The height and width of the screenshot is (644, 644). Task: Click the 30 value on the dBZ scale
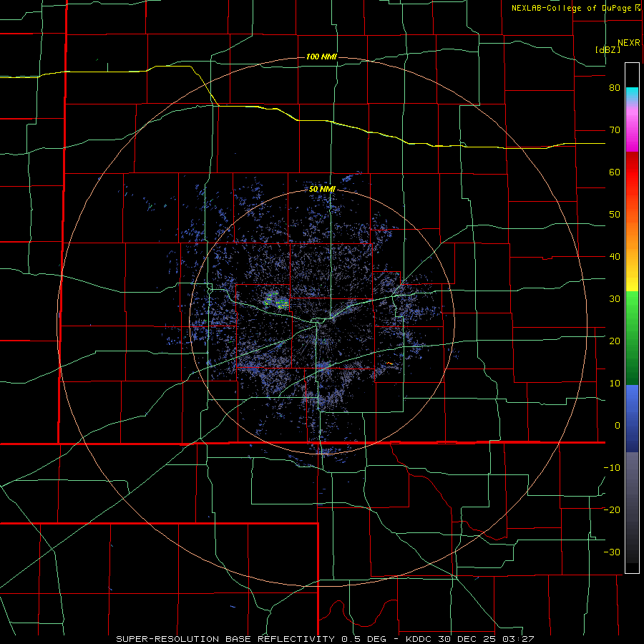[x=615, y=298]
